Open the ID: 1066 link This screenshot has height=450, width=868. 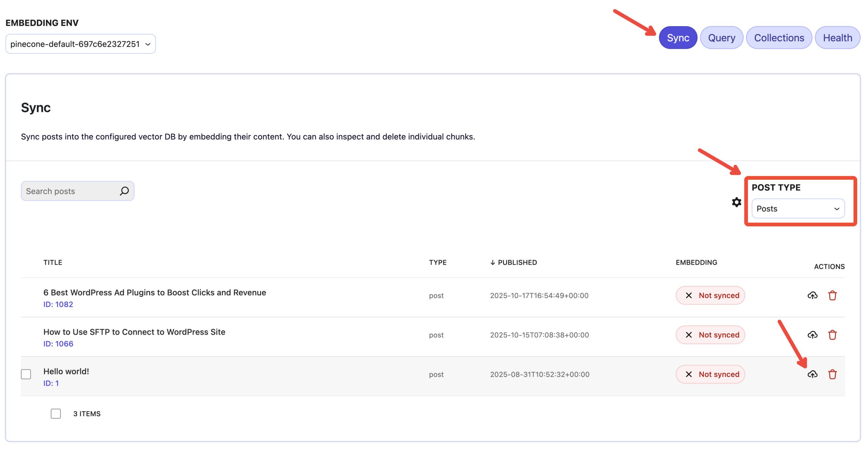pyautogui.click(x=58, y=344)
